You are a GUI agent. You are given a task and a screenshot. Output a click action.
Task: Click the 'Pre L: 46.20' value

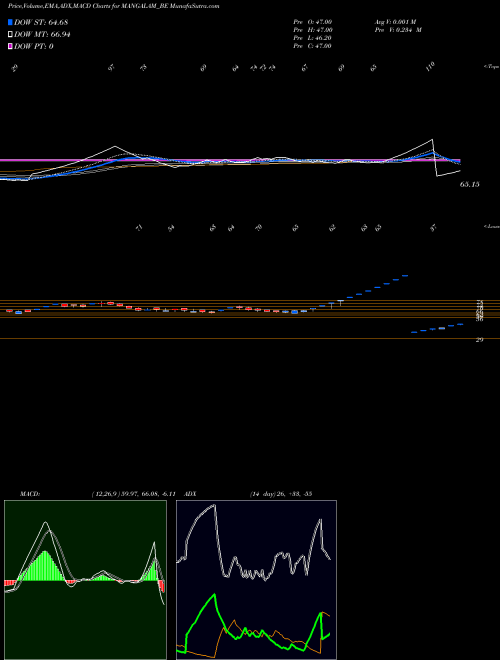coord(313,38)
